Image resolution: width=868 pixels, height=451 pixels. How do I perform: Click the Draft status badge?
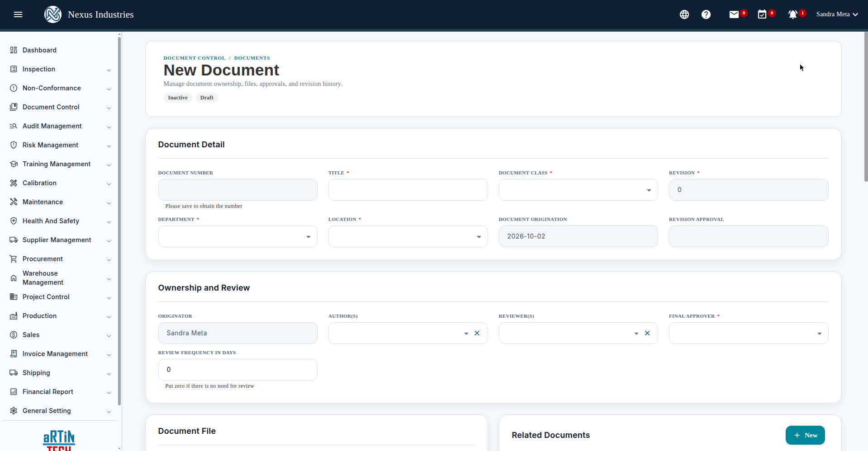tap(207, 98)
